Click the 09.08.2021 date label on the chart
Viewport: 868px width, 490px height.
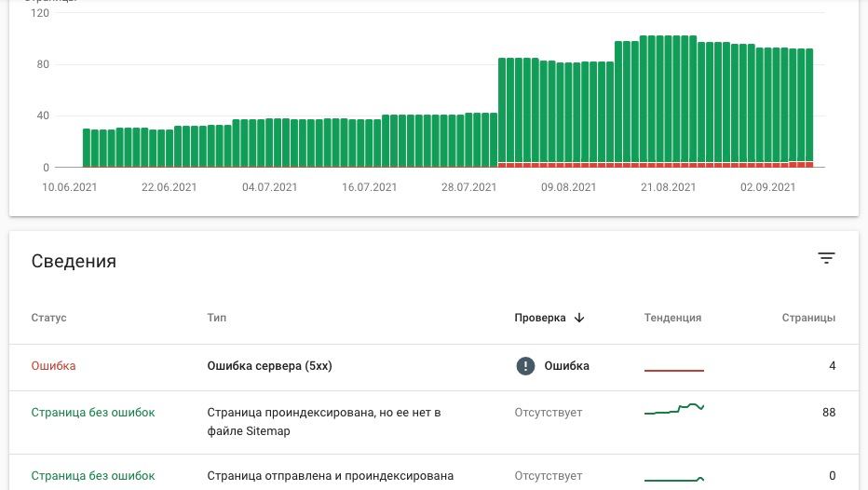point(568,187)
